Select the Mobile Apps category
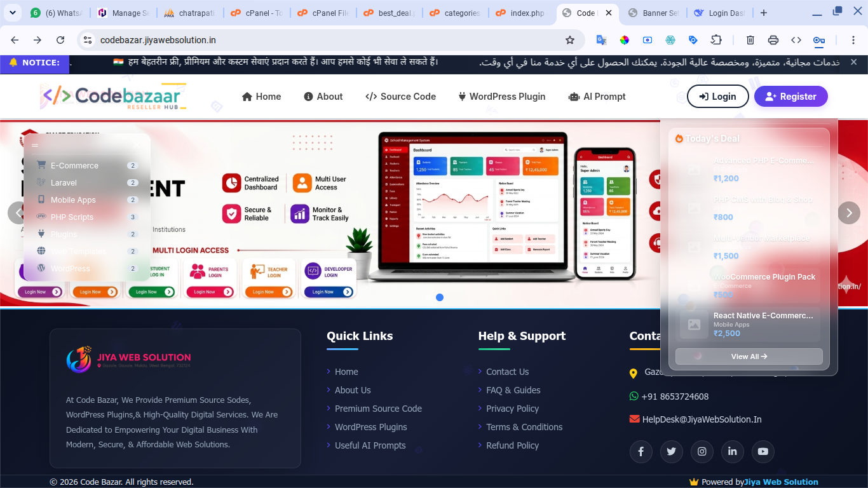This screenshot has height=488, width=868. pyautogui.click(x=87, y=200)
